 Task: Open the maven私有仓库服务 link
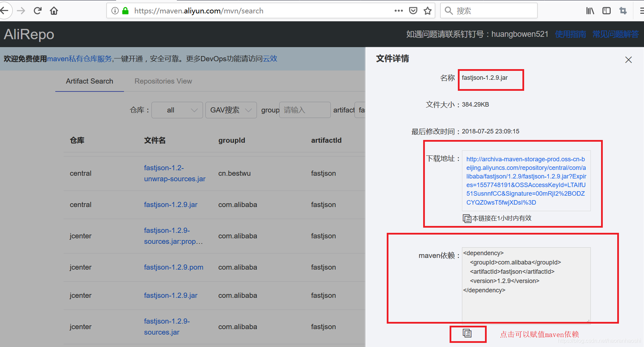79,59
